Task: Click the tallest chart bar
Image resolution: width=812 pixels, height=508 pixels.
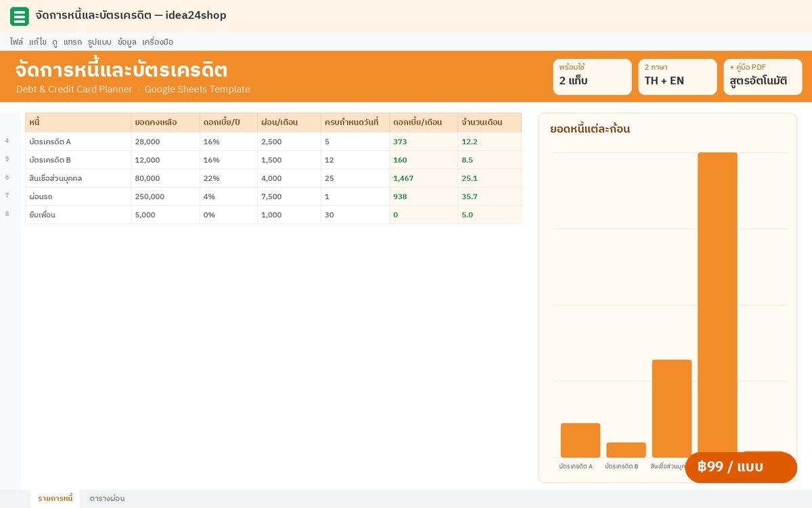Action: (x=717, y=301)
